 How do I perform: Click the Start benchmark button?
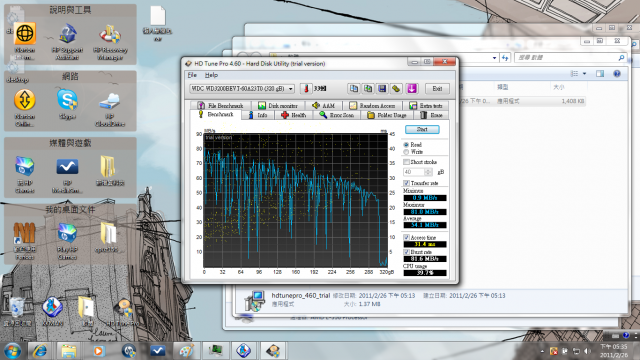[x=422, y=129]
